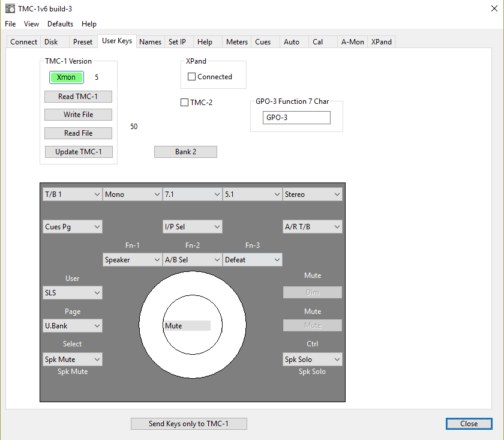Image resolution: width=504 pixels, height=440 pixels.
Task: Open the Fn-1 Speaker dropdown
Action: (x=132, y=259)
